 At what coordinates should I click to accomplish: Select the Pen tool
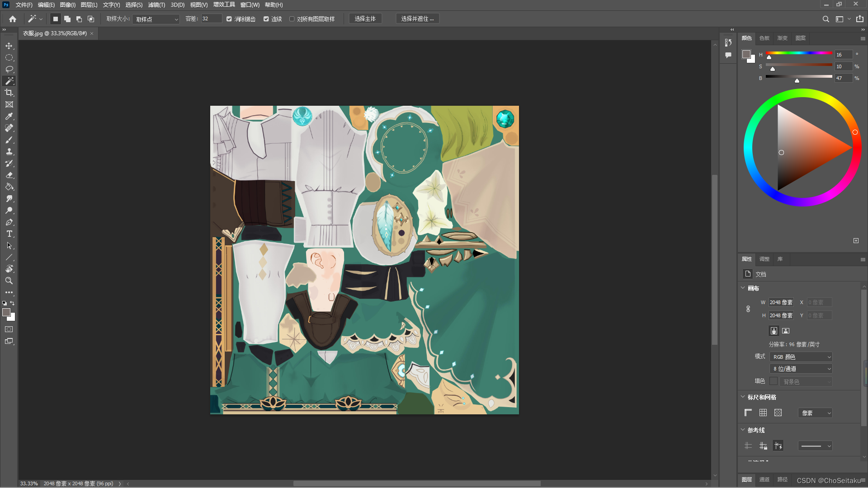tap(9, 222)
